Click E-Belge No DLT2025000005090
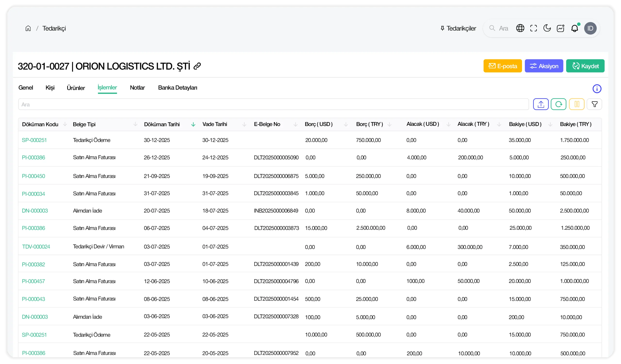The width and height of the screenshot is (621, 364). (x=276, y=158)
